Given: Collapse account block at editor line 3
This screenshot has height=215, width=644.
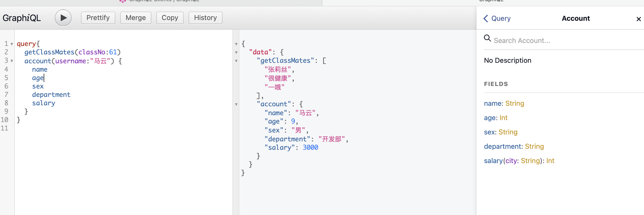Looking at the screenshot, I should pyautogui.click(x=12, y=61).
